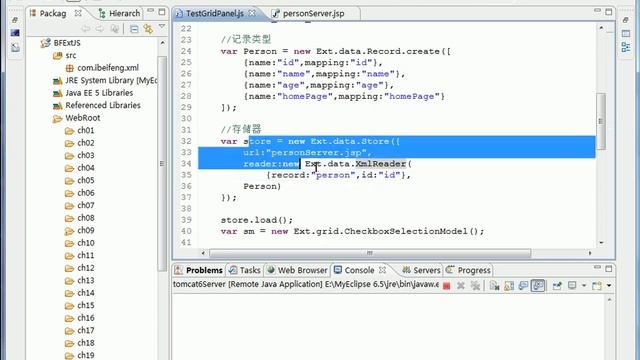Screen dimensions: 640x360
Task: Place cursor on store.load(); line
Action: coord(257,220)
